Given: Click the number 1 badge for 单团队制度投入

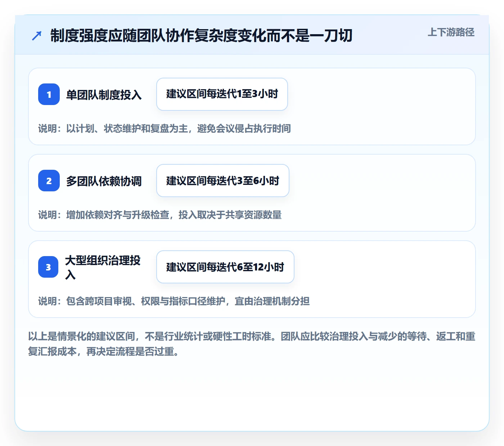Looking at the screenshot, I should point(49,94).
